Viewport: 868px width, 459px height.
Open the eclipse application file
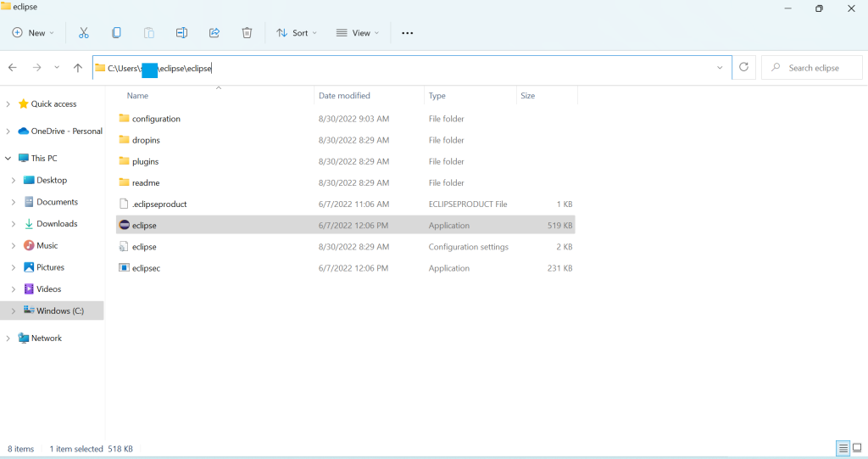point(144,226)
